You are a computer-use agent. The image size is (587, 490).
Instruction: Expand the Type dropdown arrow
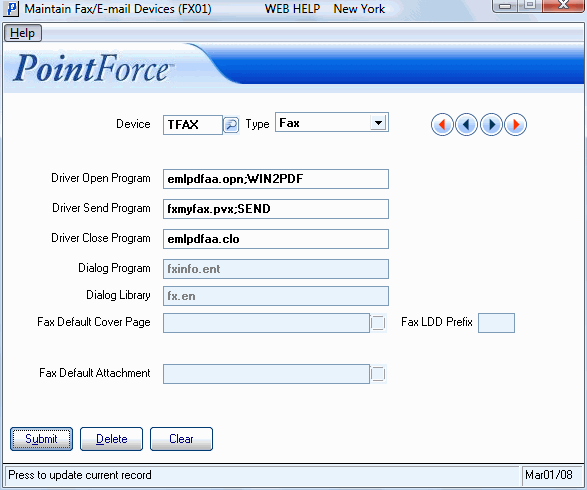378,122
